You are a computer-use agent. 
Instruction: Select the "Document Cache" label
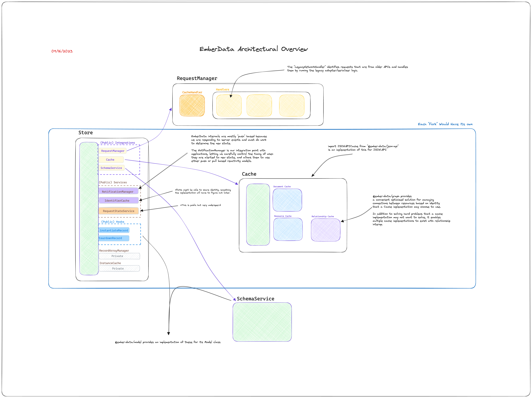tap(282, 187)
